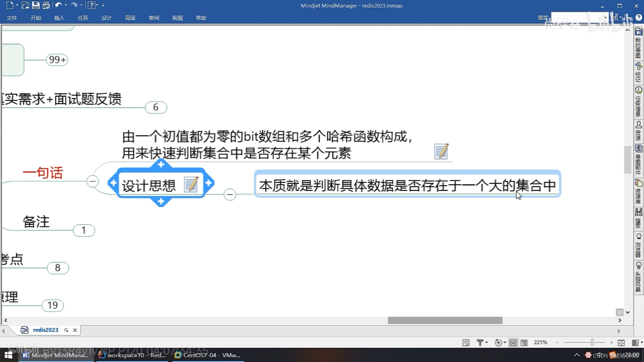Click the Redo arrow icon
644x362 pixels.
(x=74, y=5)
